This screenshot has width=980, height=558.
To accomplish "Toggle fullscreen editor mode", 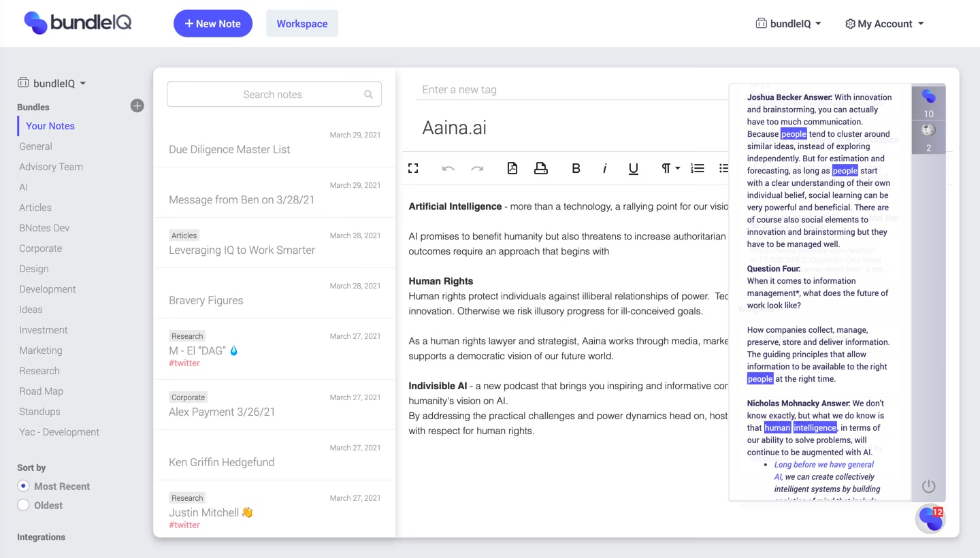I will (413, 168).
